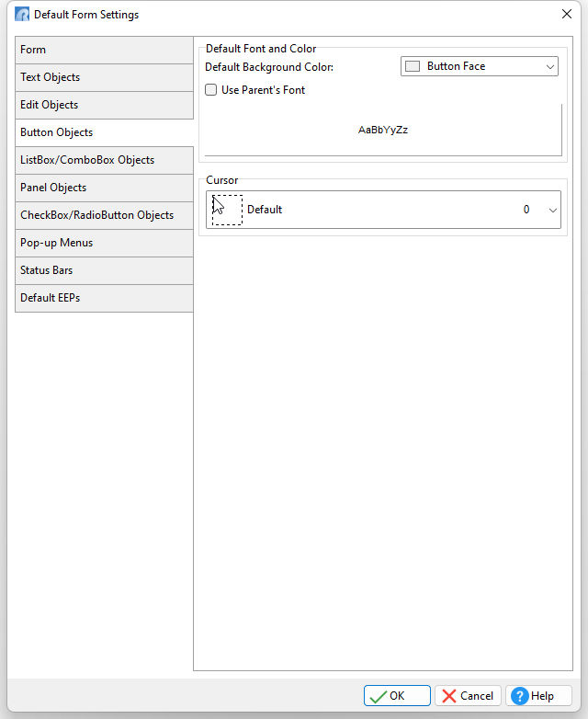Click the Default cursor name text
The height and width of the screenshot is (719, 588).
pyautogui.click(x=265, y=210)
